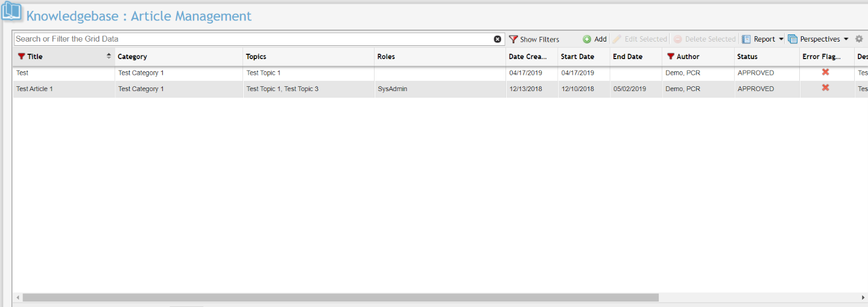
Task: Click the red X error flag for Test Article 1
Action: 825,88
